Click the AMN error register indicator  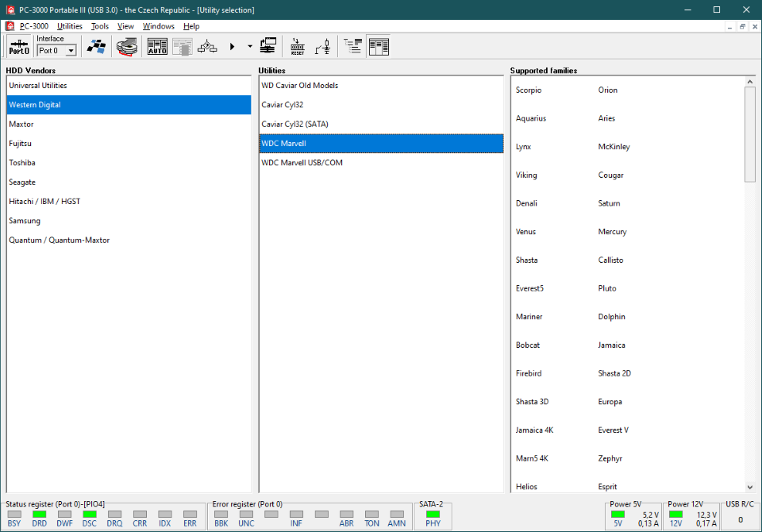(x=397, y=514)
